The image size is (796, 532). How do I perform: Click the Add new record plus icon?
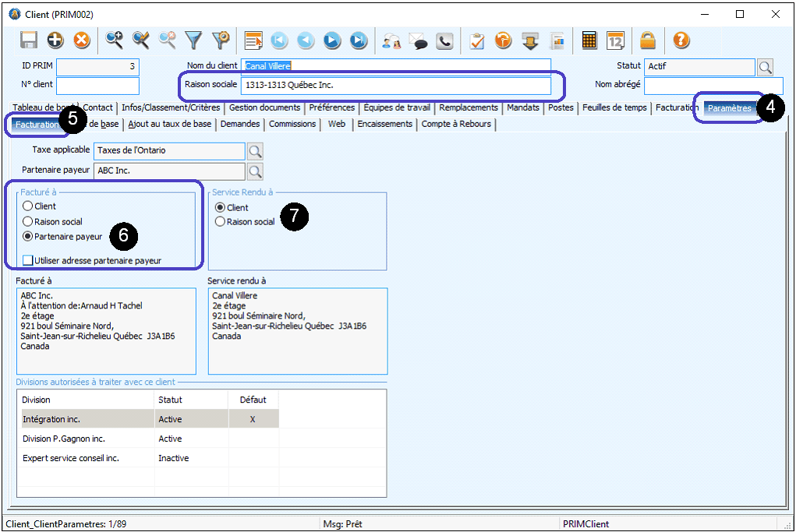click(55, 40)
